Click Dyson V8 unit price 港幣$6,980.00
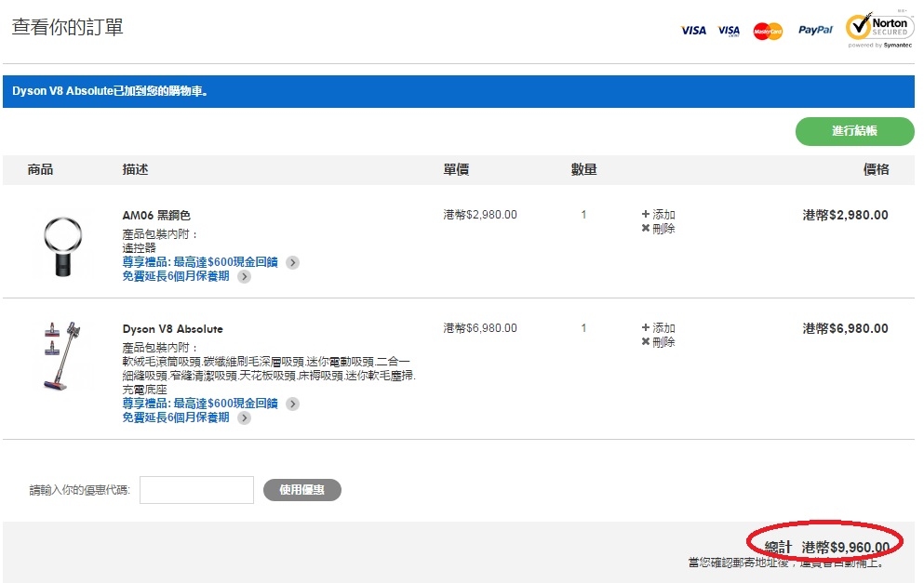 point(479,328)
